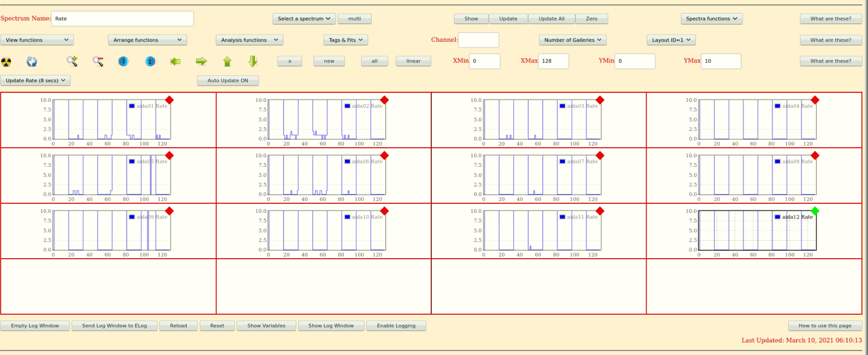Click the green diamond marker on aida12
Screen dimensions: 868x355
pos(815,211)
